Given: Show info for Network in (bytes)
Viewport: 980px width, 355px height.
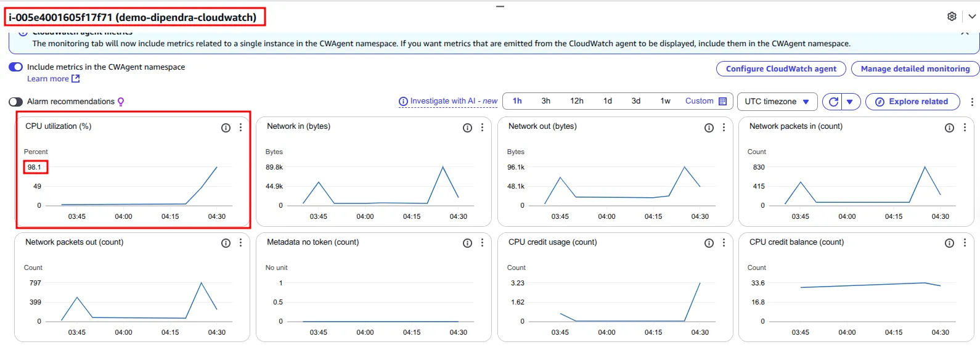Looking at the screenshot, I should [467, 128].
